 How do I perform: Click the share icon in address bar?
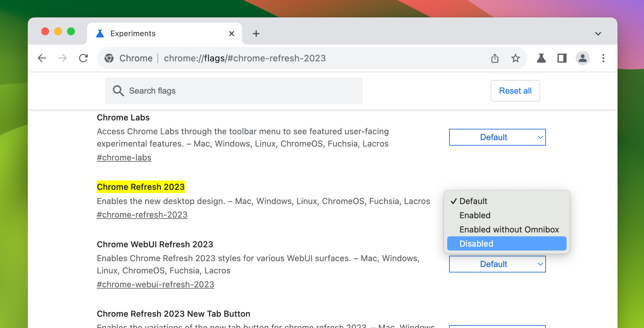[x=495, y=58]
